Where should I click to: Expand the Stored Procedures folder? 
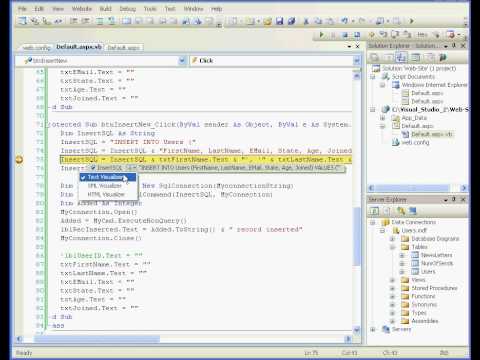(x=393, y=288)
